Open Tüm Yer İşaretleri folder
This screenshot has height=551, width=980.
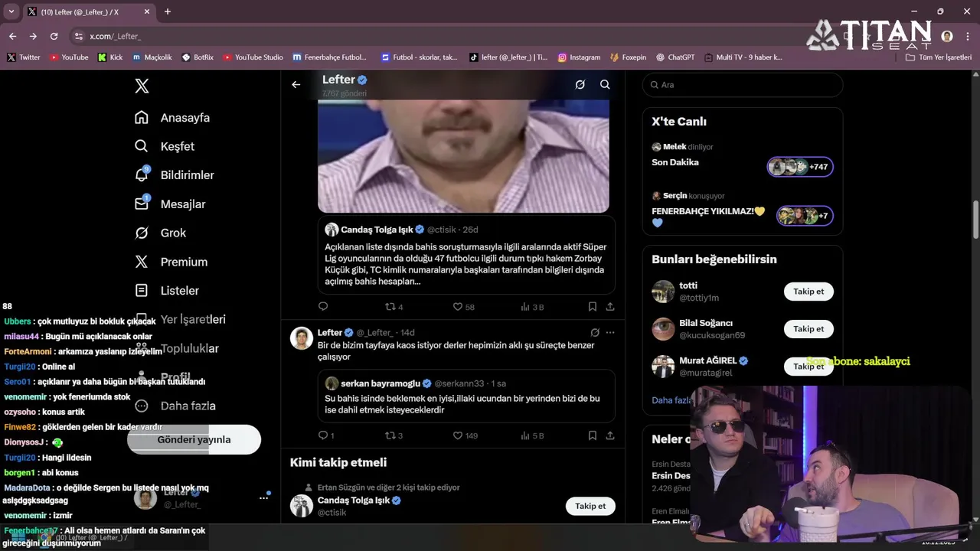tap(938, 57)
